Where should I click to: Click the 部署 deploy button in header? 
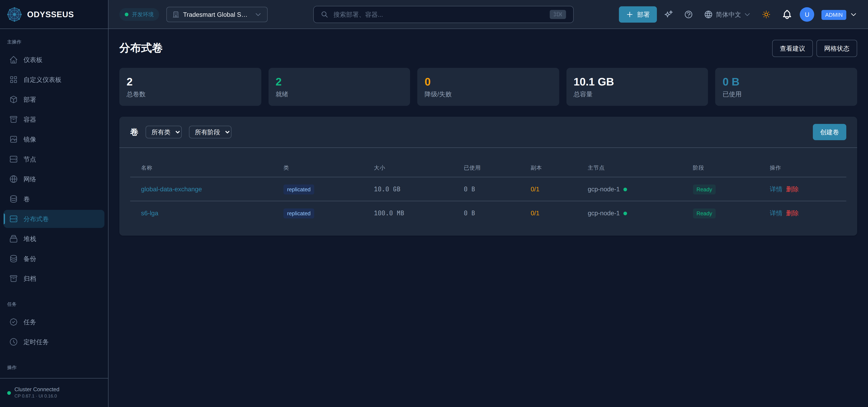coord(637,14)
